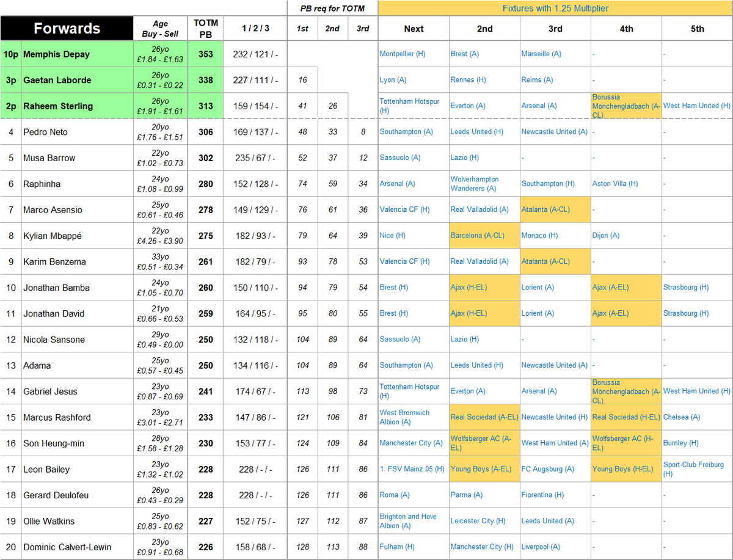Open Fiorentina (H) fixture link

coord(543,495)
